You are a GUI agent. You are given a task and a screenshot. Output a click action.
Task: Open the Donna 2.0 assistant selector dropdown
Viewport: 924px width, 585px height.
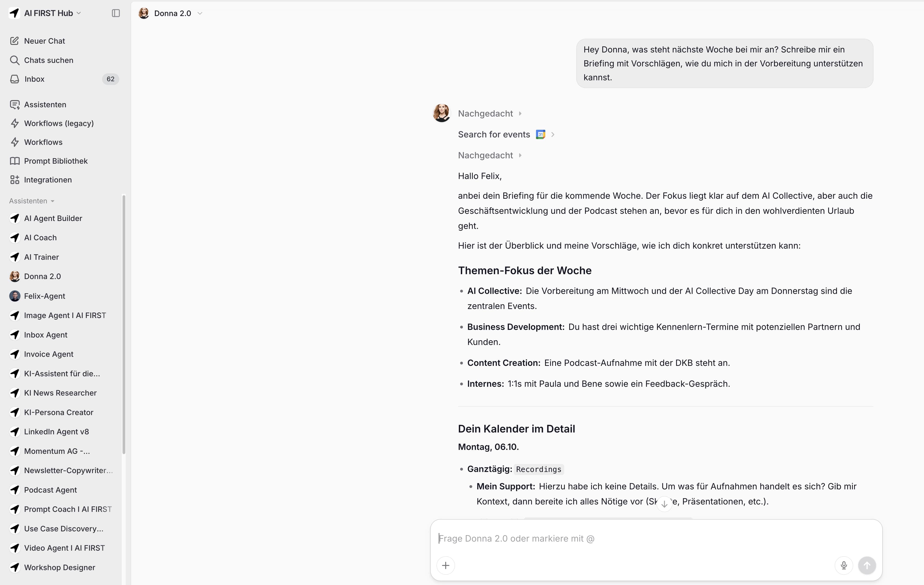(x=200, y=13)
